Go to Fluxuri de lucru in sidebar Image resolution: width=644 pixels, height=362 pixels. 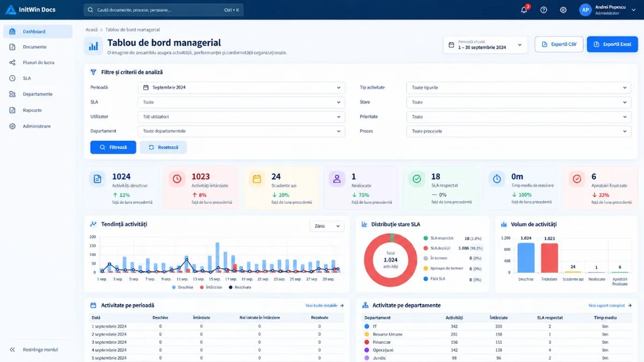pyautogui.click(x=38, y=63)
